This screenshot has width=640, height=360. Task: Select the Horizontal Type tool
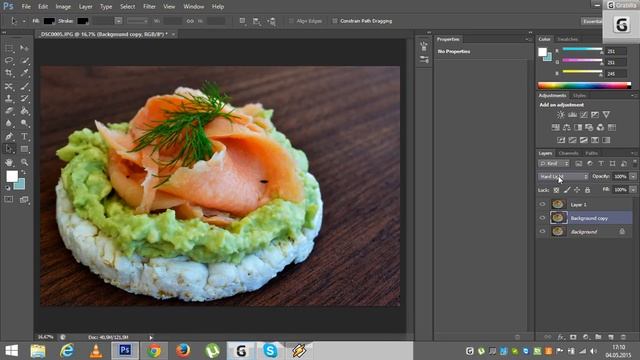(24, 136)
